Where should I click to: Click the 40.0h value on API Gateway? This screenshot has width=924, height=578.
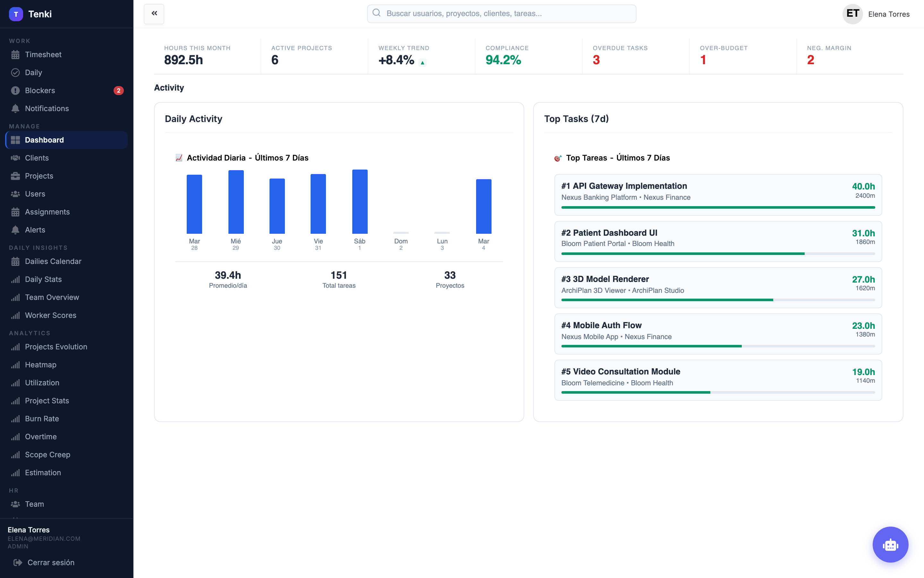863,186
